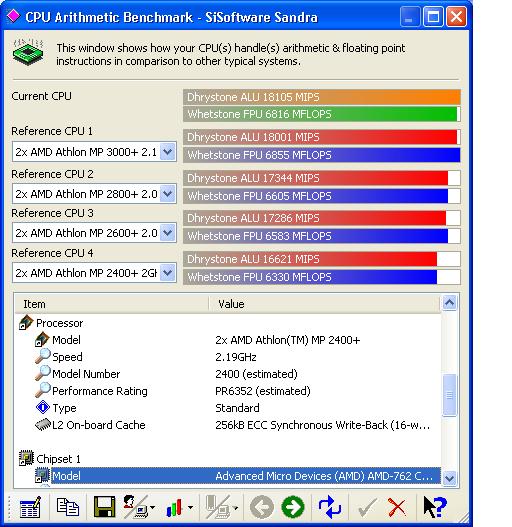Click the Item column header

point(112,304)
